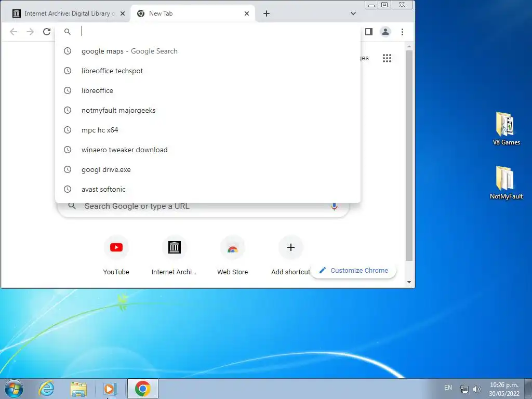Viewport: 532px width, 399px height.
Task: Click the scrollbar up arrow
Action: point(409,46)
